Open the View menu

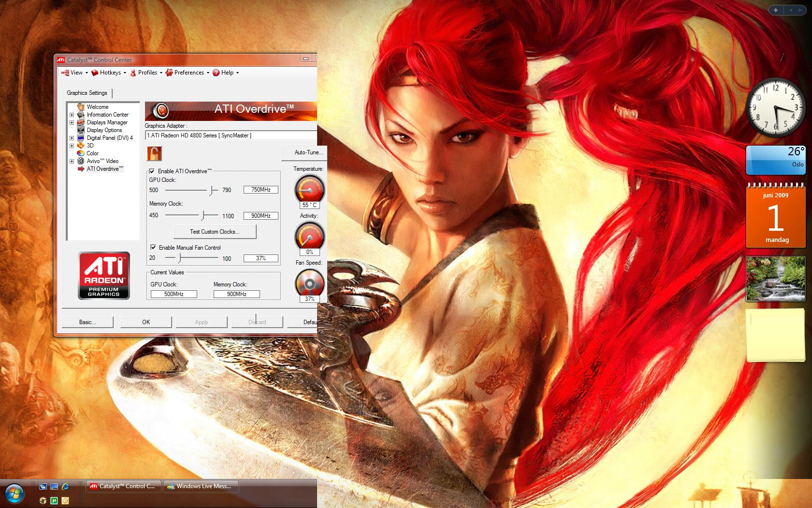75,73
